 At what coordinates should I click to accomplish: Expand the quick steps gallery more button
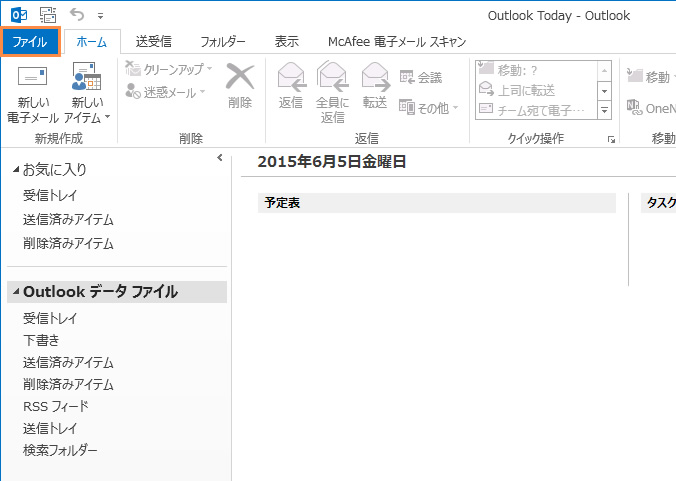[604, 110]
